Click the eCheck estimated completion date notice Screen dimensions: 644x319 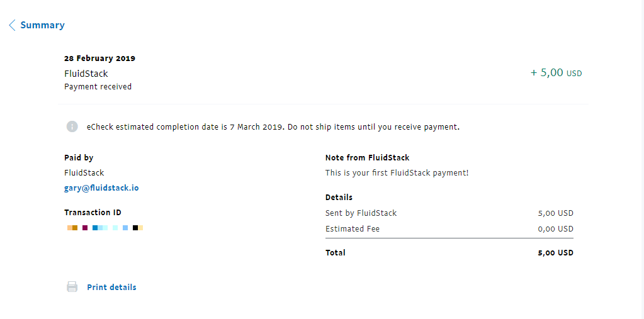(x=273, y=126)
